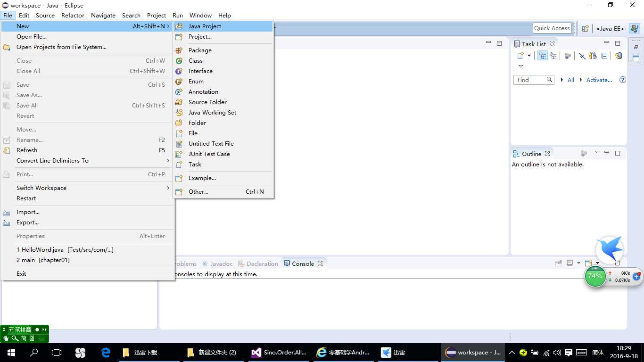Click the All working set link
The image size is (644, 362).
pos(571,80)
